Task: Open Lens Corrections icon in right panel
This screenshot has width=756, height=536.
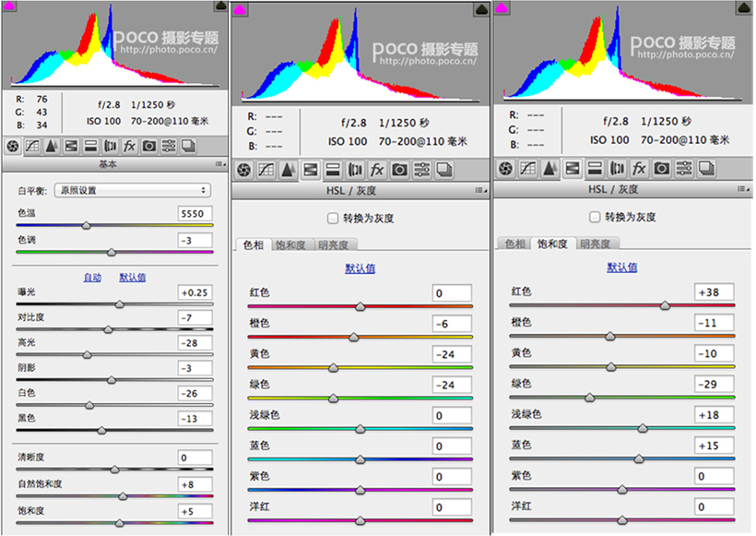Action: 617,169
